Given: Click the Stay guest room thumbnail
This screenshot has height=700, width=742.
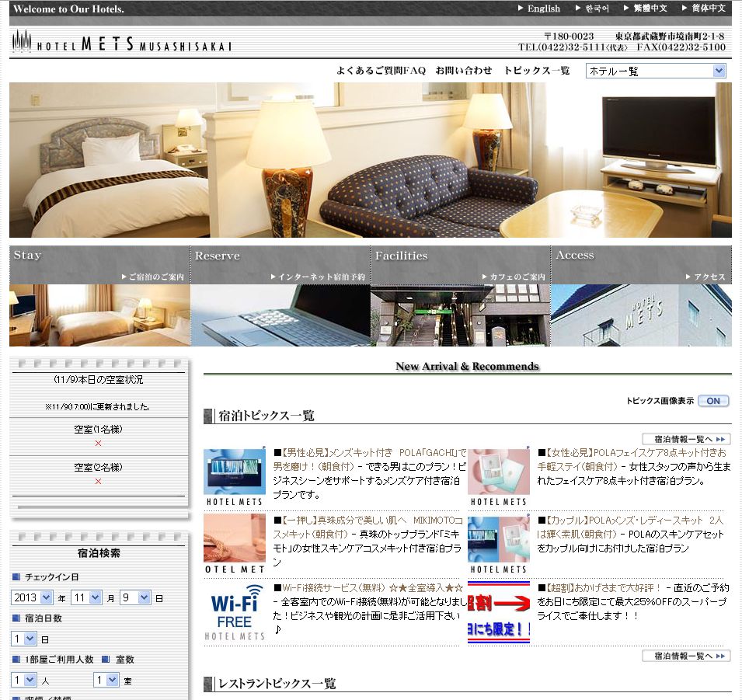Looking at the screenshot, I should pyautogui.click(x=99, y=315).
